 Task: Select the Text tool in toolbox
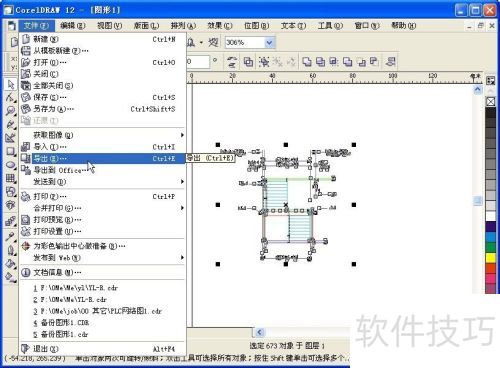coord(10,205)
